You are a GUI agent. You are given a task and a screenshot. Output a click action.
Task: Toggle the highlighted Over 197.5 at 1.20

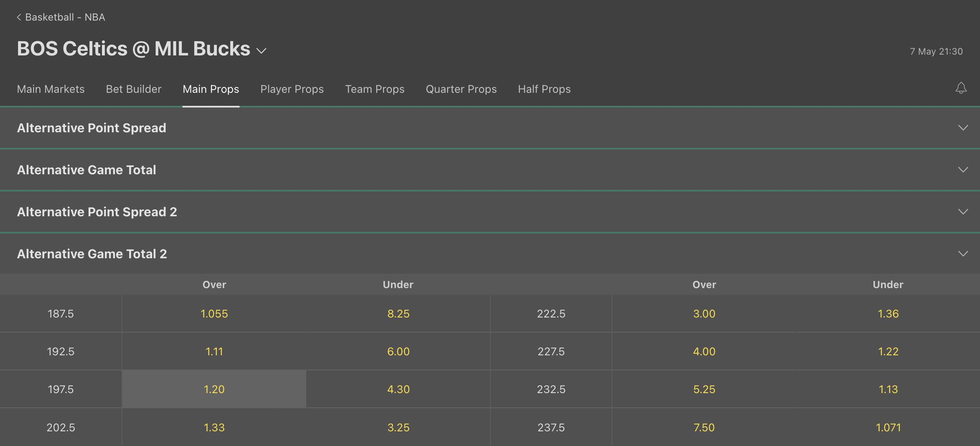(214, 389)
